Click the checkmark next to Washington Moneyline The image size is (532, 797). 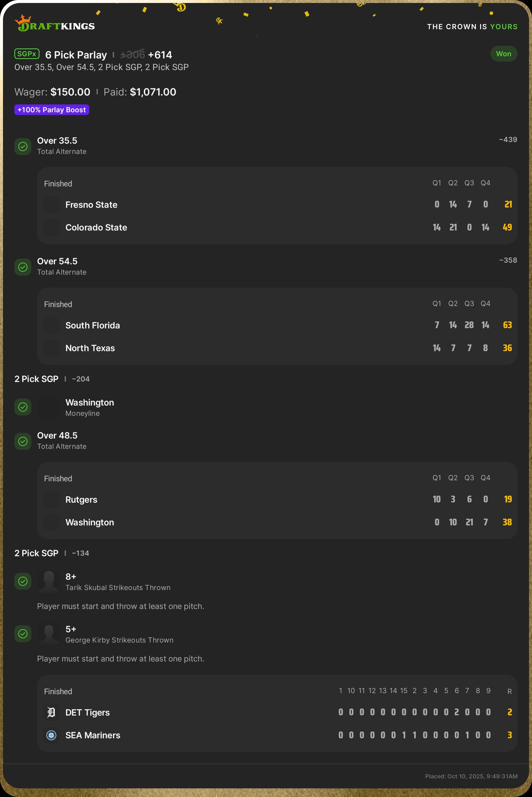[23, 407]
